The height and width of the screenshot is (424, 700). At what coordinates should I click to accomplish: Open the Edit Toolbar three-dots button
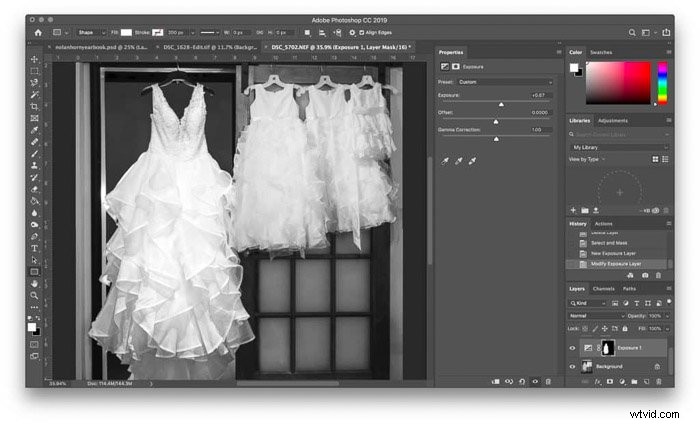tap(34, 308)
